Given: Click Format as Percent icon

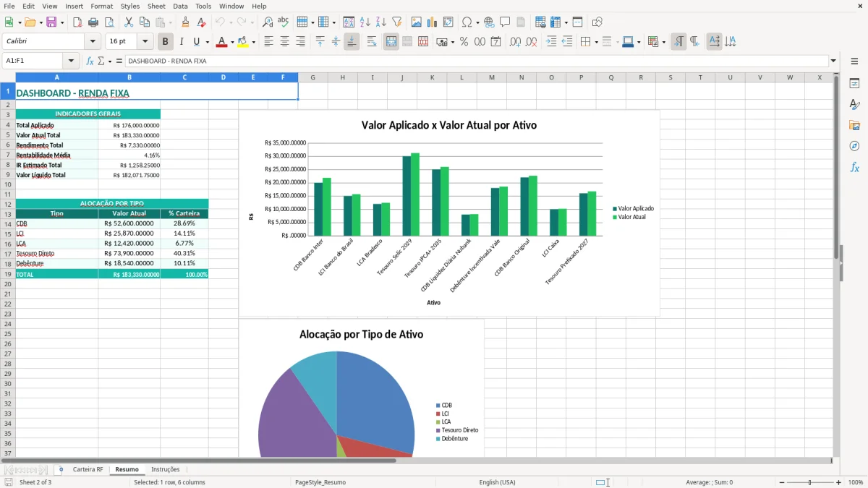Looking at the screenshot, I should (x=464, y=42).
